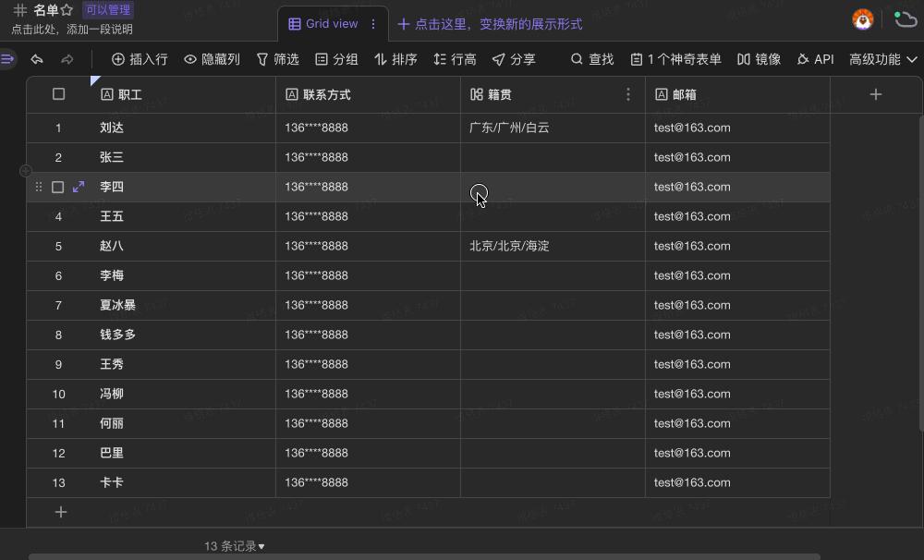Expand the 13 条记录 record count dropdown

click(234, 545)
